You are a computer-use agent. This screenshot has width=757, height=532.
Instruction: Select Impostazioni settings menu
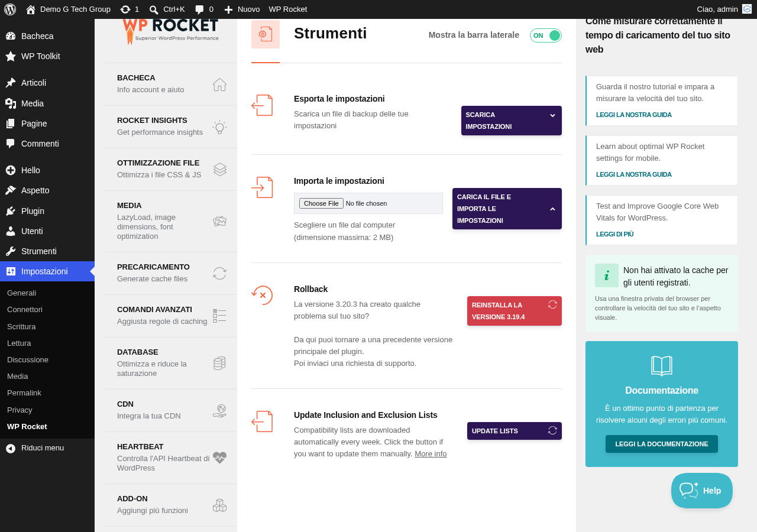click(47, 271)
